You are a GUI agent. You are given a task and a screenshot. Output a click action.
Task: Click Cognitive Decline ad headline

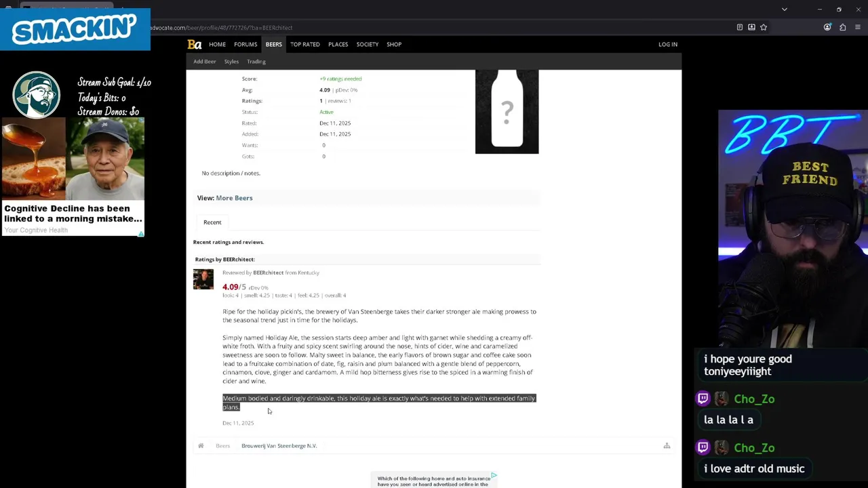(x=73, y=213)
